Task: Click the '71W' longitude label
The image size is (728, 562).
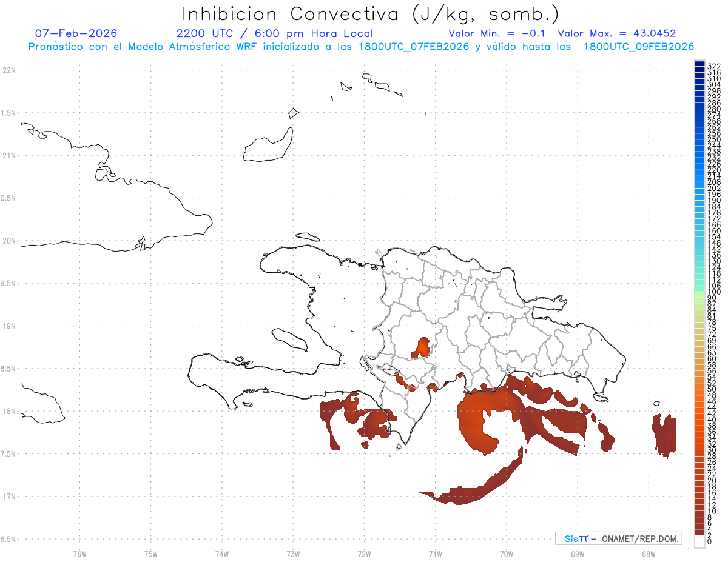Action: 436,554
